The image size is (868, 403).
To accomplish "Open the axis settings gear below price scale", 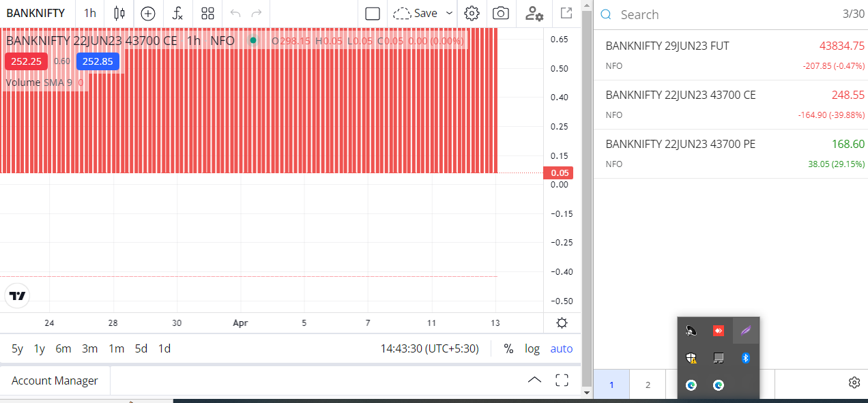I will coord(562,323).
